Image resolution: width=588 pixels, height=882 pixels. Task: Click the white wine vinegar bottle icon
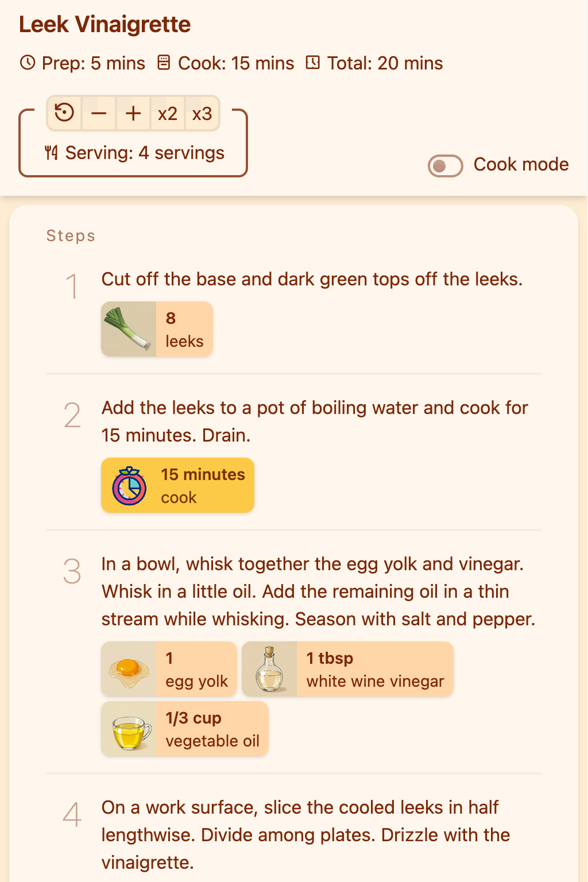coord(270,669)
